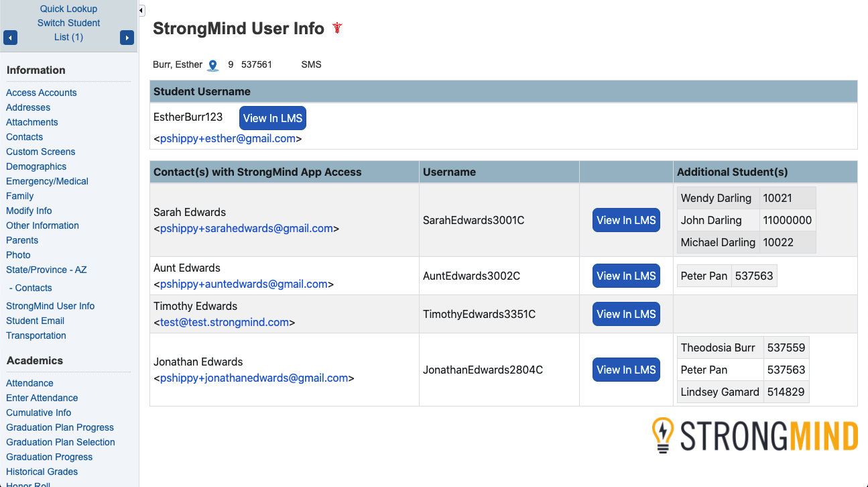Screen dimensions: 868x487
Task: Click Michael Darling additional student cell
Action: pyautogui.click(x=718, y=242)
